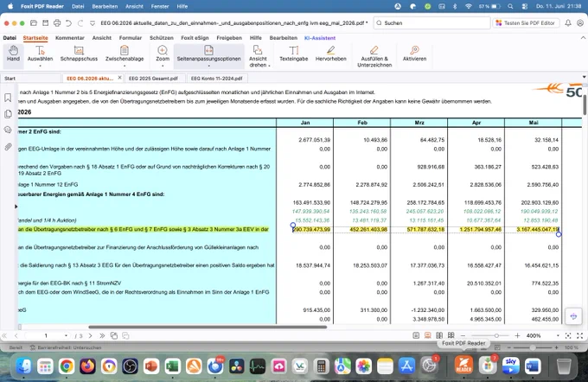Expand the Auswählen dropdown arrow

tap(40, 66)
